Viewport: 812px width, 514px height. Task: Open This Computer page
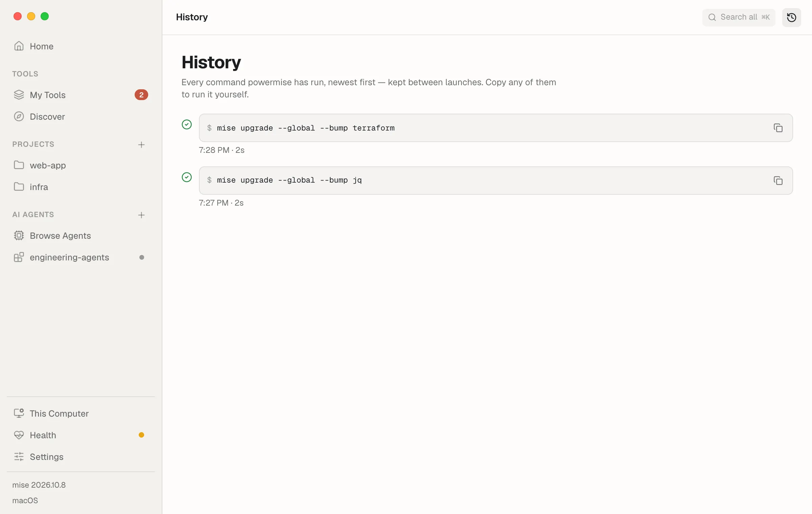point(81,413)
